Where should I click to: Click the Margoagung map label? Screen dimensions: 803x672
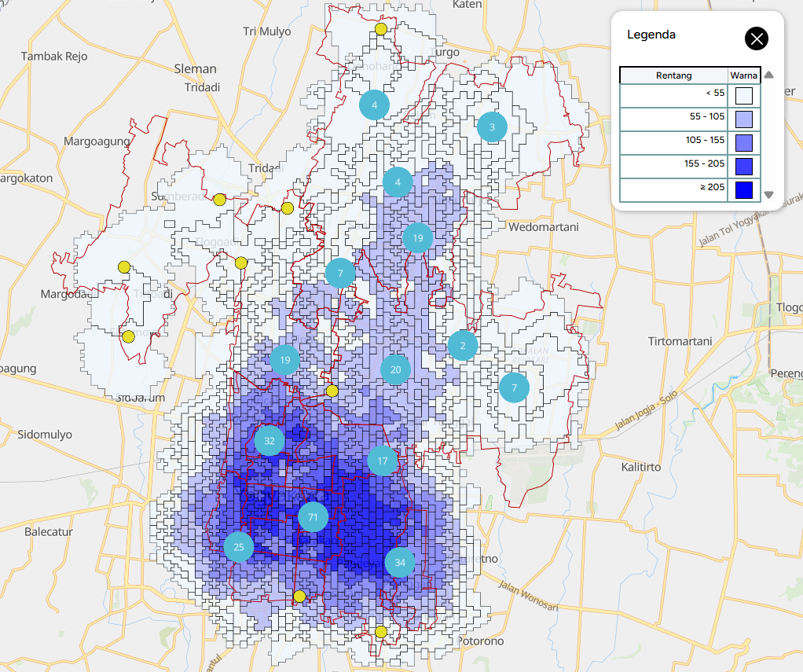click(97, 141)
